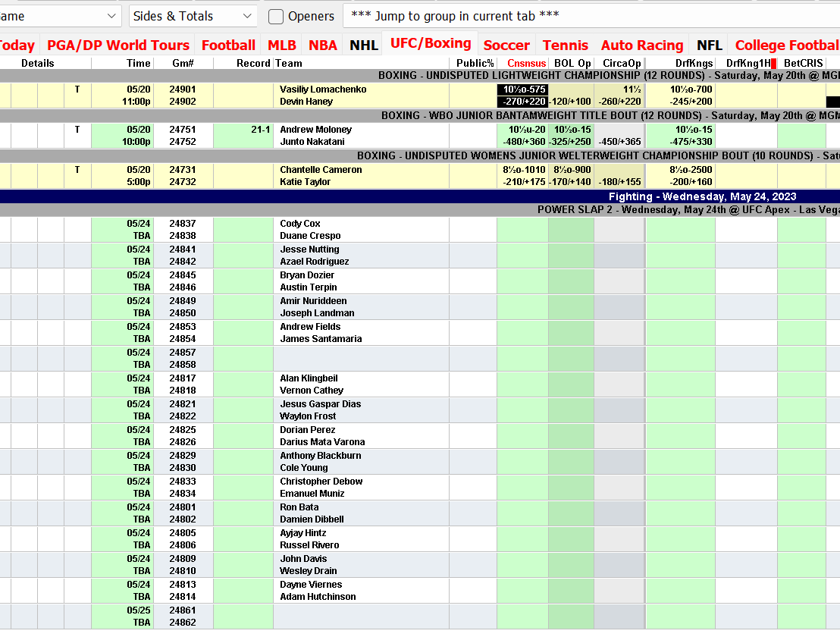Image resolution: width=840 pixels, height=637 pixels.
Task: Click the Details column header
Action: tap(37, 63)
